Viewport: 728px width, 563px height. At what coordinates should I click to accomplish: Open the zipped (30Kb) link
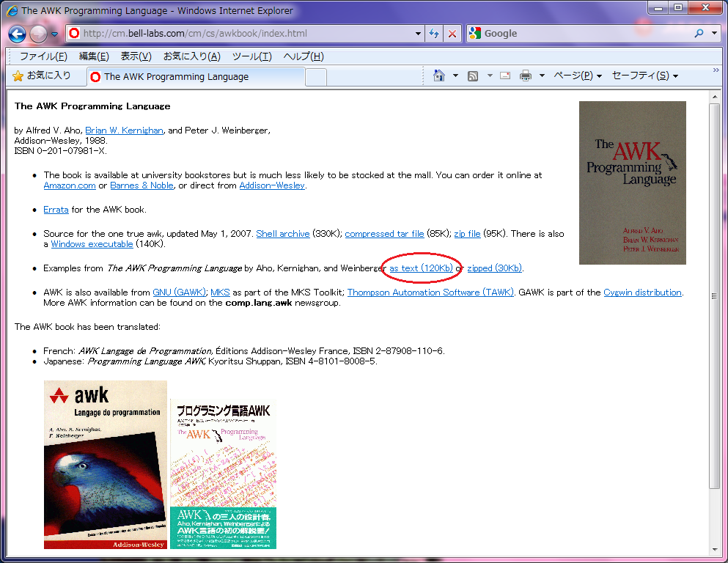[x=494, y=268]
